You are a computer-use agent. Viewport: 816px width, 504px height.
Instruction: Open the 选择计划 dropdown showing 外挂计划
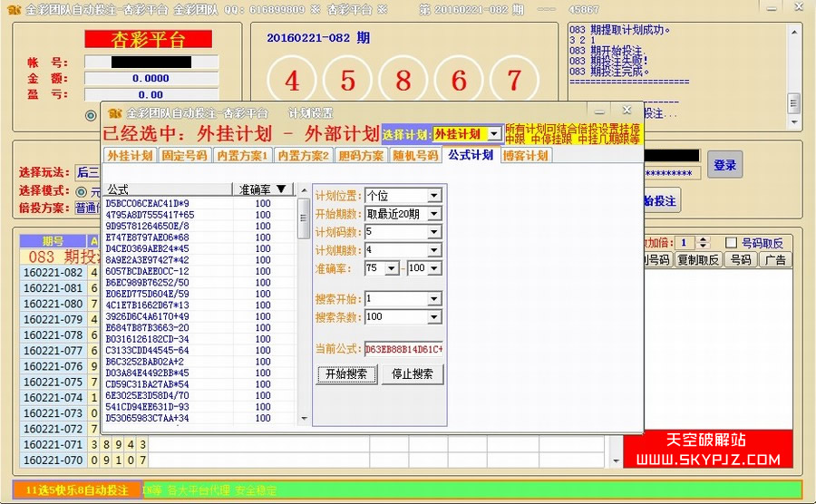[x=493, y=134]
